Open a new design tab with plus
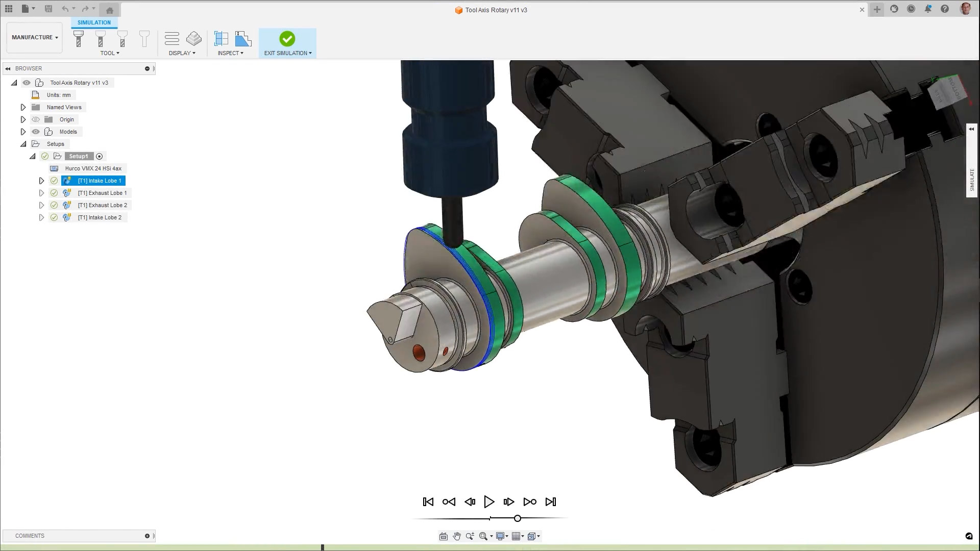Screen dimensions: 980x551 click(x=877, y=9)
